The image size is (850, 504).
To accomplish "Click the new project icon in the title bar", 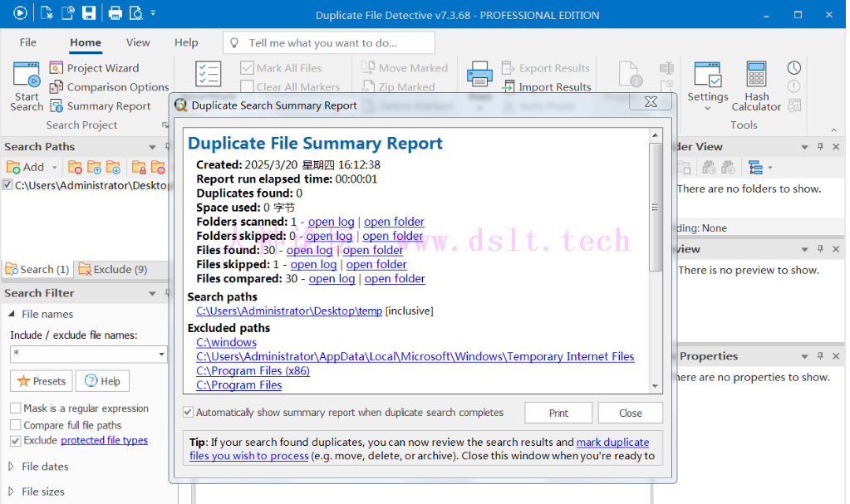I will click(x=47, y=13).
